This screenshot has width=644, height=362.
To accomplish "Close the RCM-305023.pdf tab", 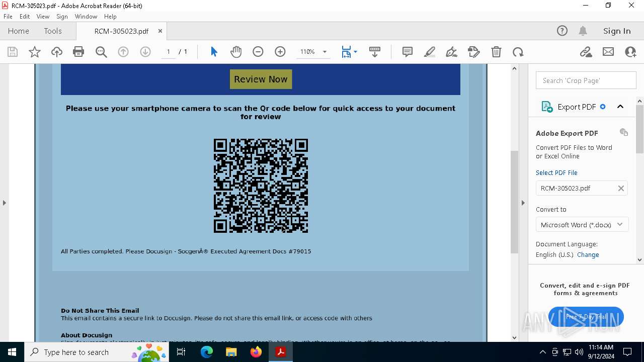I will pos(160,31).
